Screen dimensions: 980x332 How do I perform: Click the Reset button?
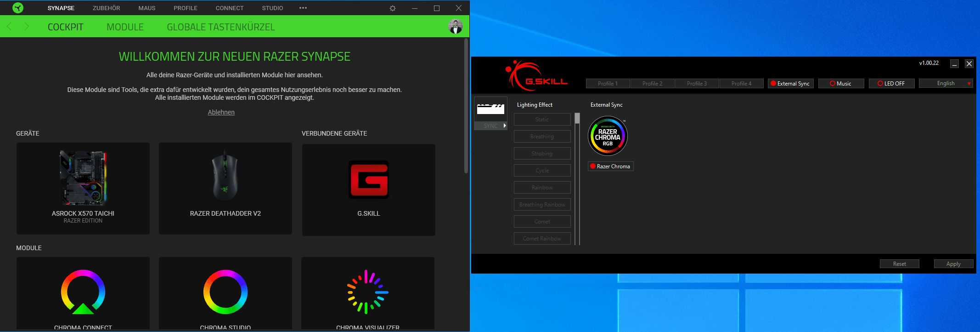coord(899,264)
